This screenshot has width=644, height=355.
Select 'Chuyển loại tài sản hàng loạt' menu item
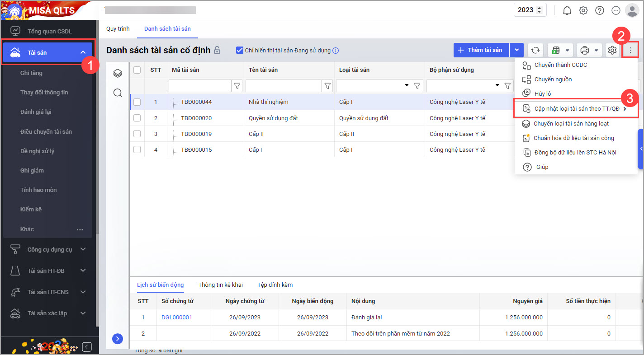[x=571, y=123]
